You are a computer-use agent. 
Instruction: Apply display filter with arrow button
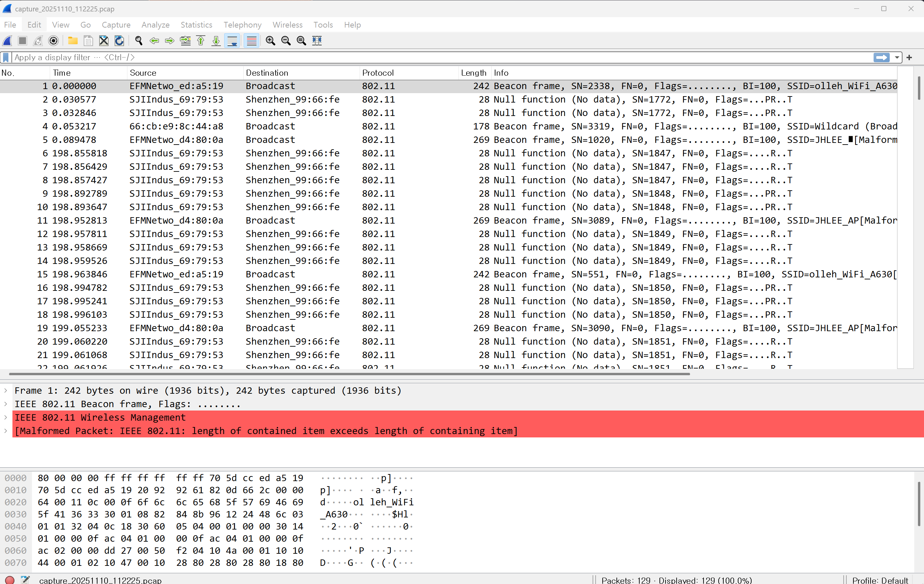(881, 57)
